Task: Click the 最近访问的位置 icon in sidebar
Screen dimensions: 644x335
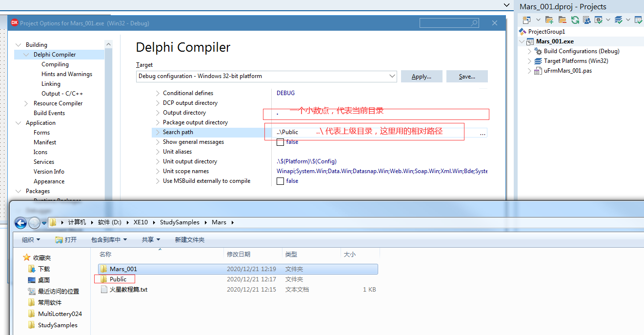Action: [x=32, y=291]
